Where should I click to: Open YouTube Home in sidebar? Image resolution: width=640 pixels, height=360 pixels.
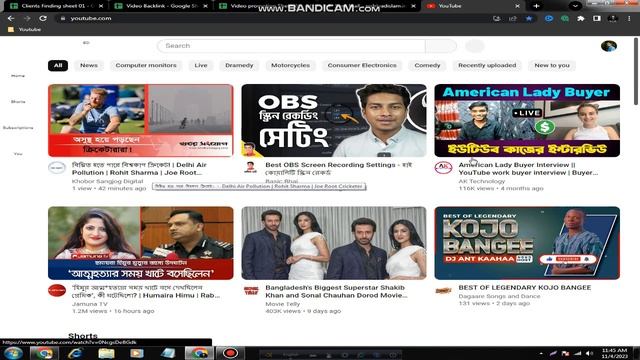pos(18,76)
